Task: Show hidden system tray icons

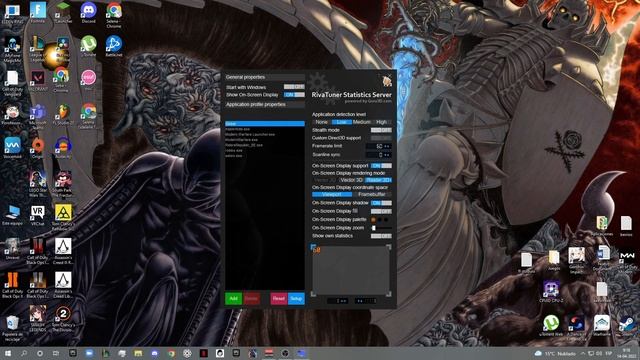Action: [x=583, y=353]
